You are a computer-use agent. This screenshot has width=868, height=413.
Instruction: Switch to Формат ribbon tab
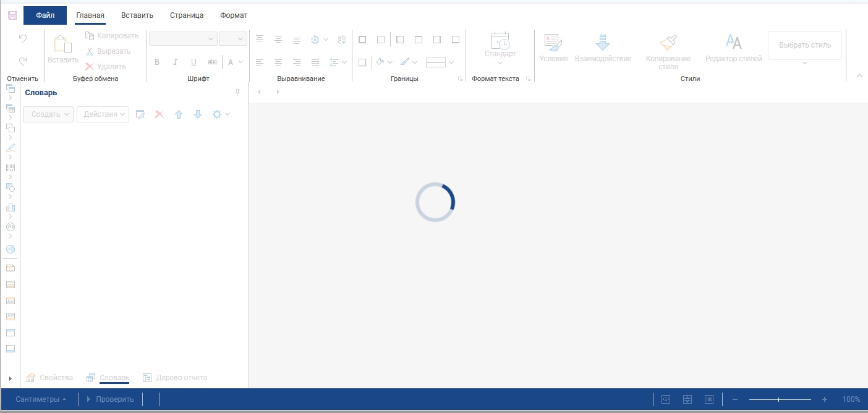coord(234,15)
